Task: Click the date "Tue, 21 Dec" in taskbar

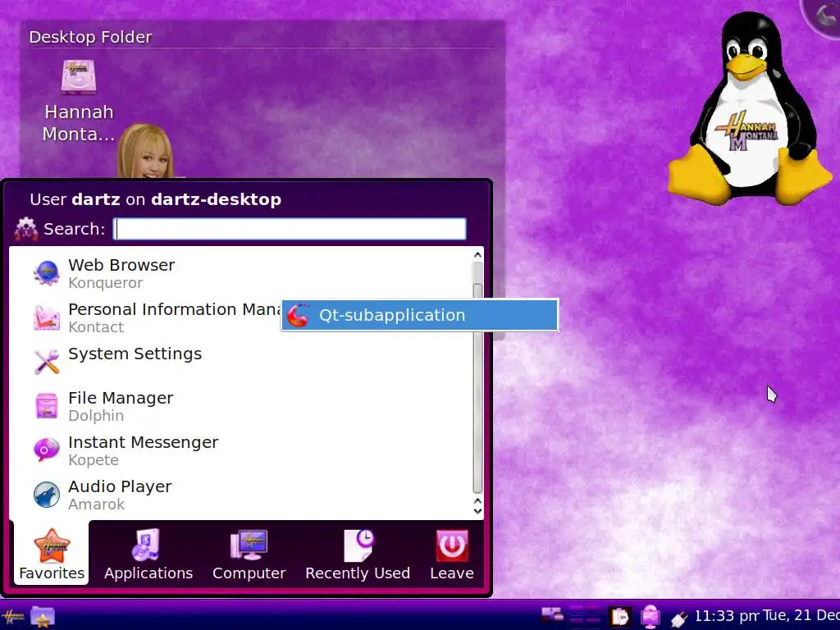Action: pyautogui.click(x=801, y=615)
